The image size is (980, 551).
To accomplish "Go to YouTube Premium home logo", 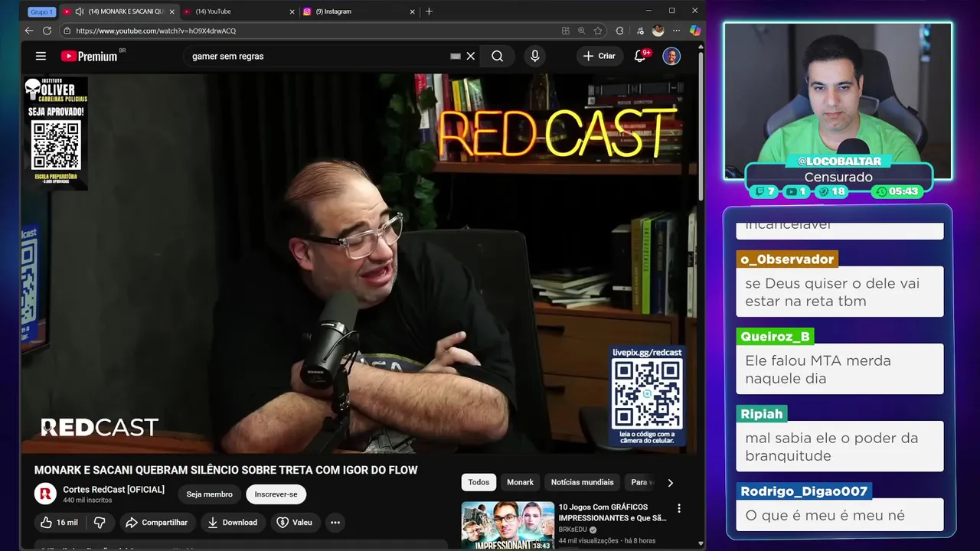I will [90, 56].
